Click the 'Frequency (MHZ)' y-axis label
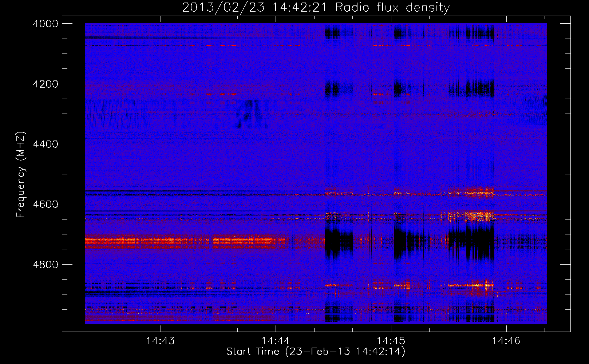This screenshot has width=589, height=364. coord(21,175)
